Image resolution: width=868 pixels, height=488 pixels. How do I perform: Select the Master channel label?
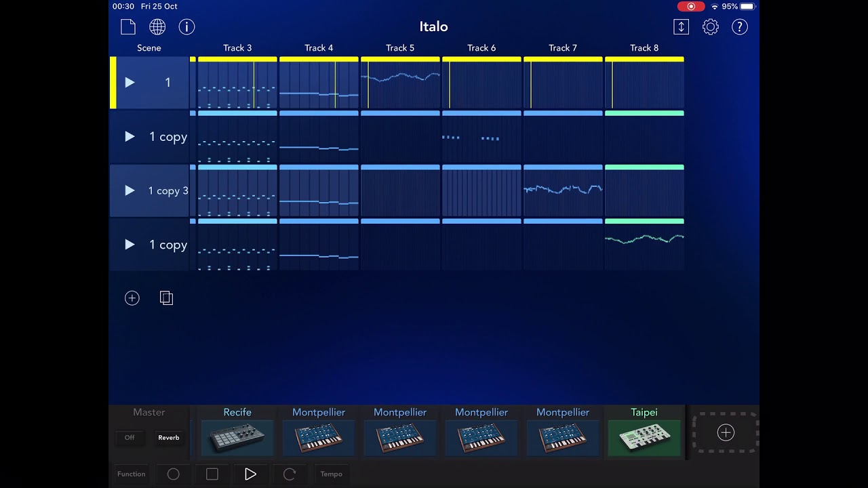pyautogui.click(x=149, y=412)
